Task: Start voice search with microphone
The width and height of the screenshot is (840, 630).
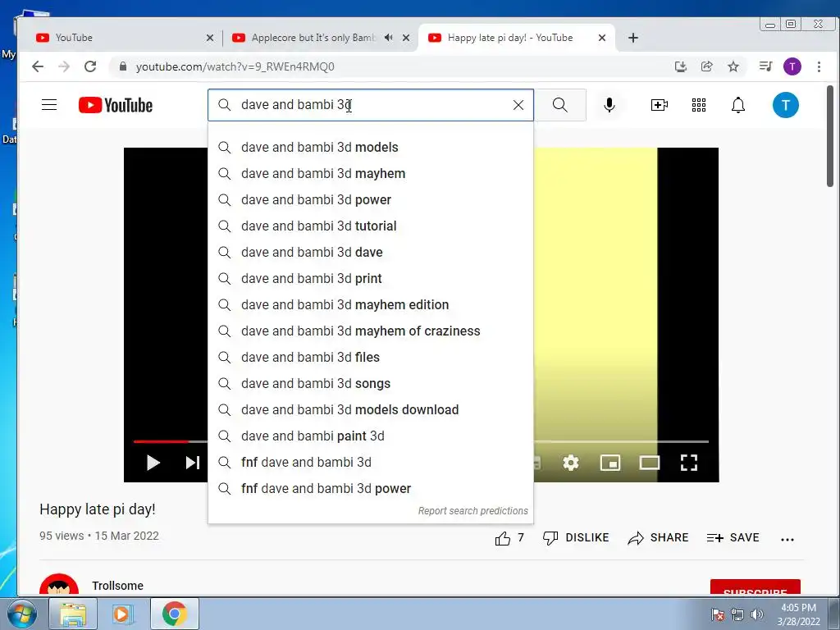Action: [x=609, y=105]
